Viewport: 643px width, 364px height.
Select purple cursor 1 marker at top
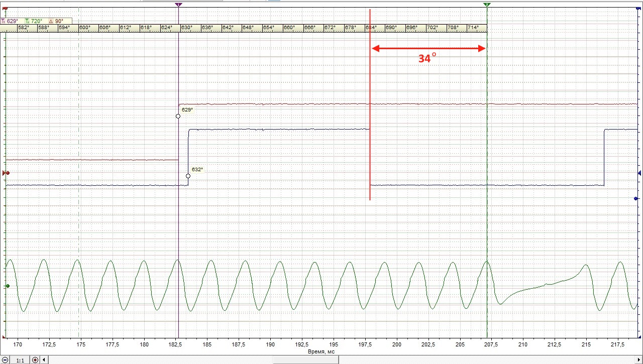(x=178, y=4)
